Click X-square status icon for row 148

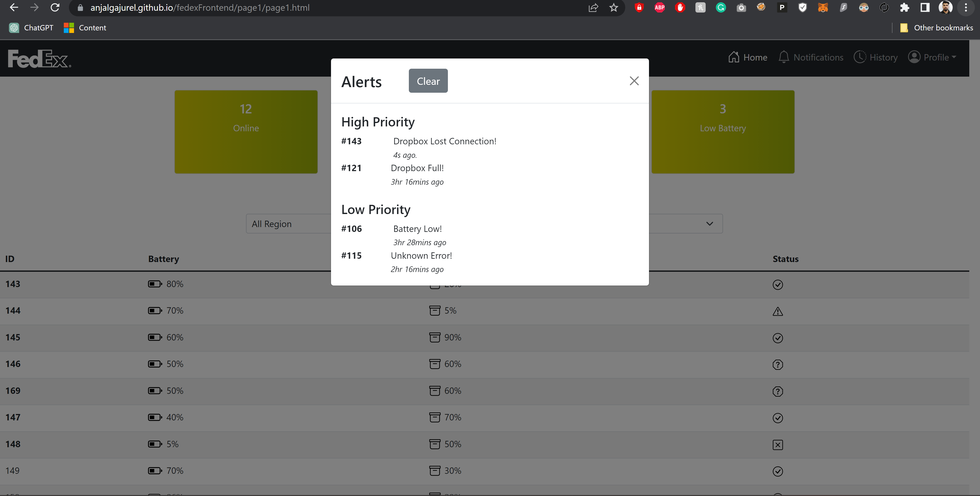coord(778,445)
